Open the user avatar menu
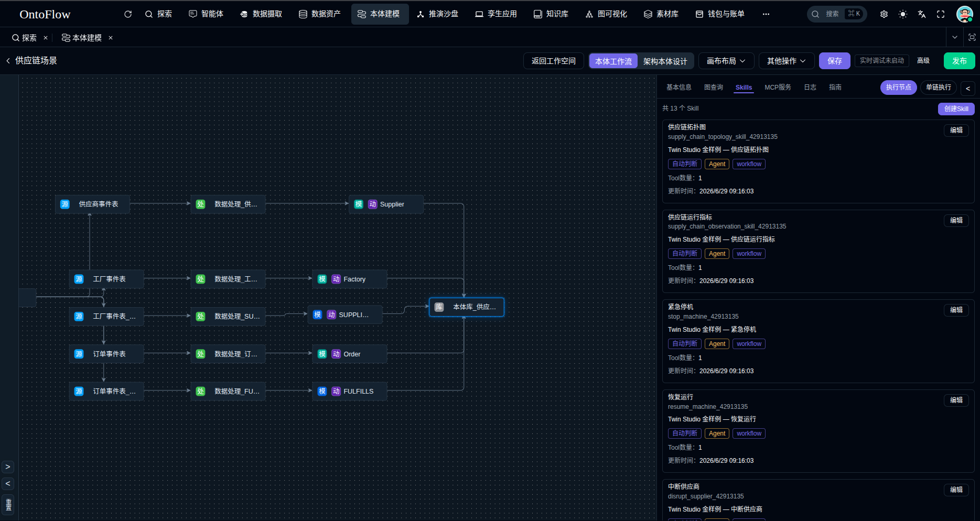 point(964,14)
